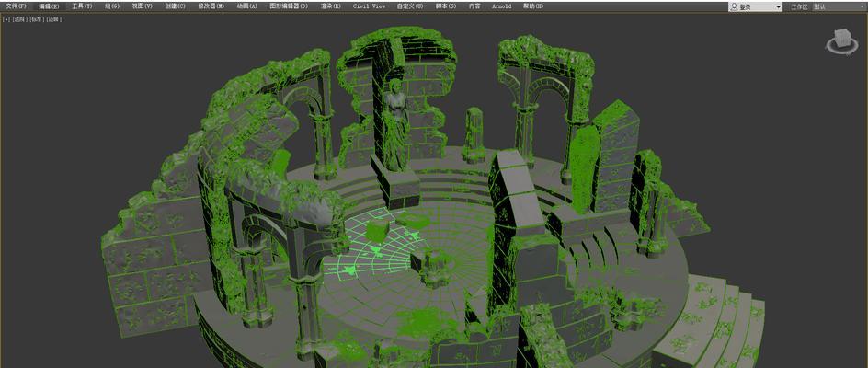The height and width of the screenshot is (368, 868).
Task: Open the Arnold menu
Action: click(502, 6)
